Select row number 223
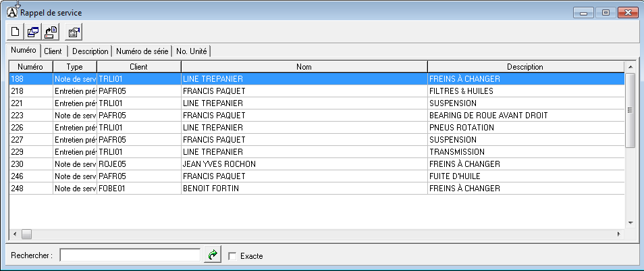Viewport: 644px width, 271px height. (x=317, y=115)
